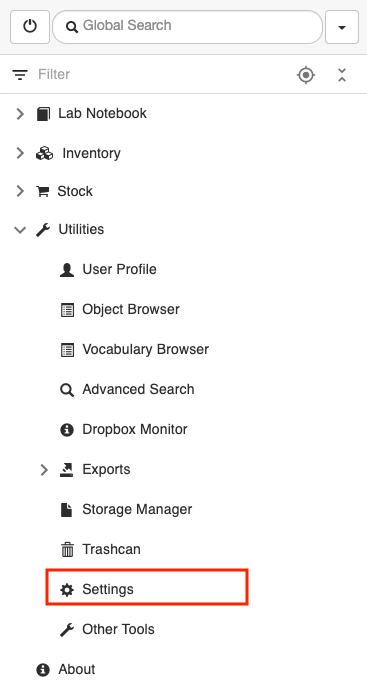The height and width of the screenshot is (692, 367).
Task: Click the Lab Notebook book icon
Action: tap(43, 114)
